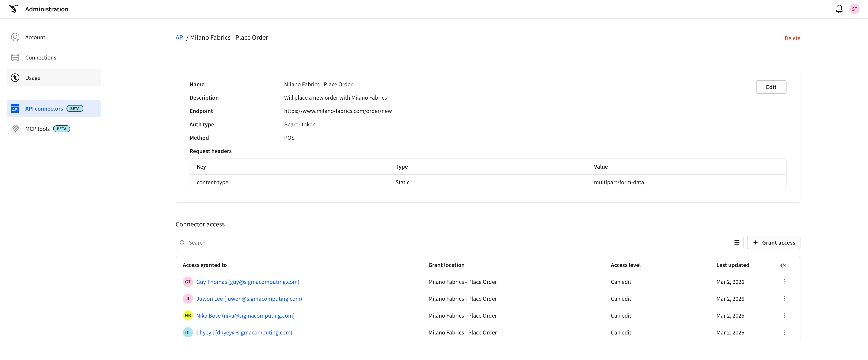Open the GT user avatar menu
Image resolution: width=868 pixels, height=360 pixels.
pyautogui.click(x=854, y=9)
